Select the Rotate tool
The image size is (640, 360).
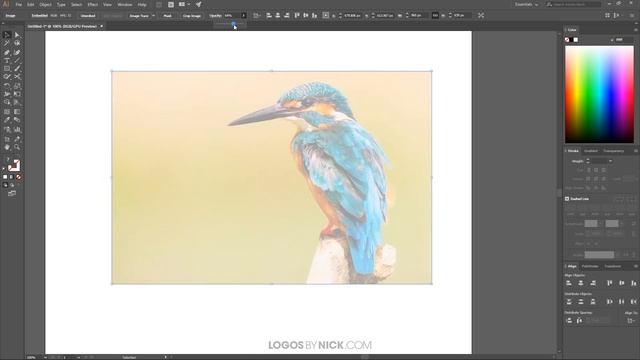[x=7, y=86]
